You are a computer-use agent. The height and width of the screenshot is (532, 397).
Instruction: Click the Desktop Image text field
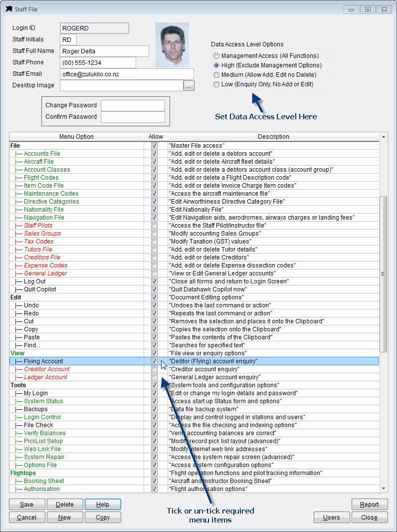(122, 85)
